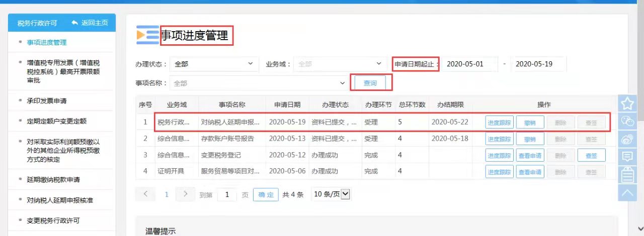This screenshot has width=644, height=236.
Task: Click 查签 for 变更税务登记 row
Action: pos(591,155)
